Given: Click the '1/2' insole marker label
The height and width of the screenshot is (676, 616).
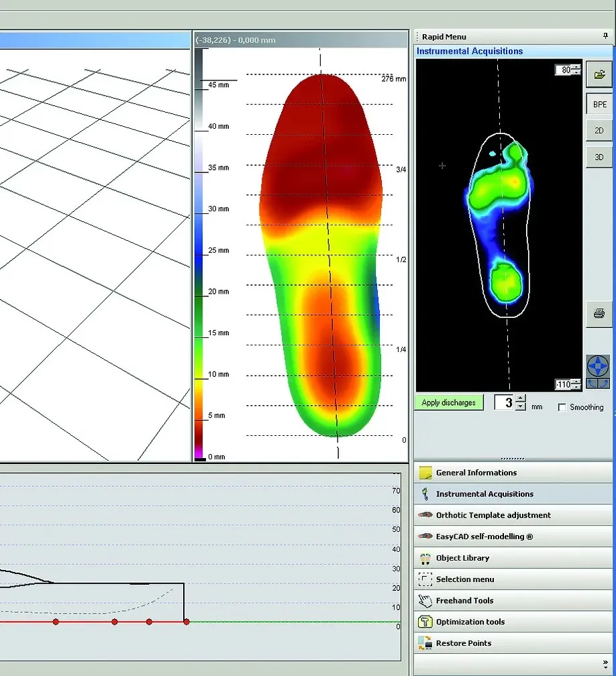Looking at the screenshot, I should (x=401, y=260).
